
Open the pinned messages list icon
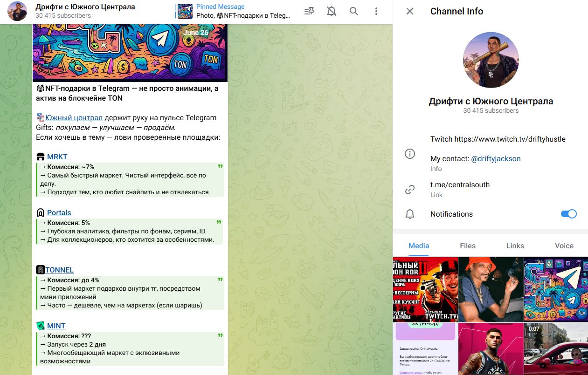point(309,11)
